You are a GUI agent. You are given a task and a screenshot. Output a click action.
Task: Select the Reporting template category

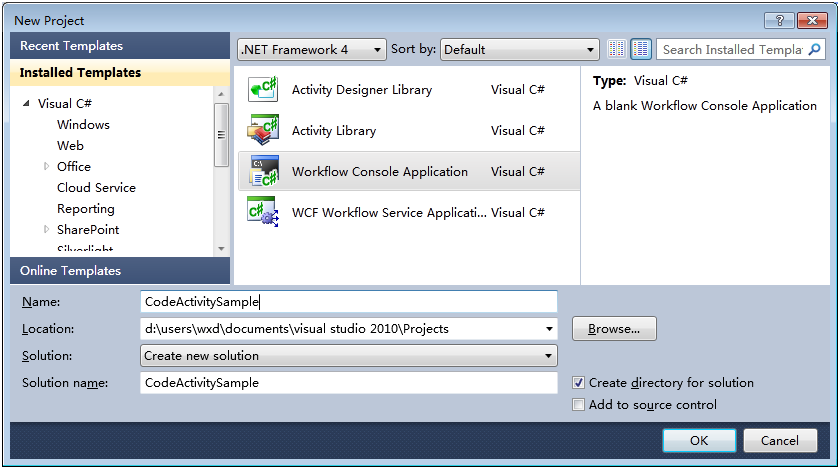[x=86, y=209]
